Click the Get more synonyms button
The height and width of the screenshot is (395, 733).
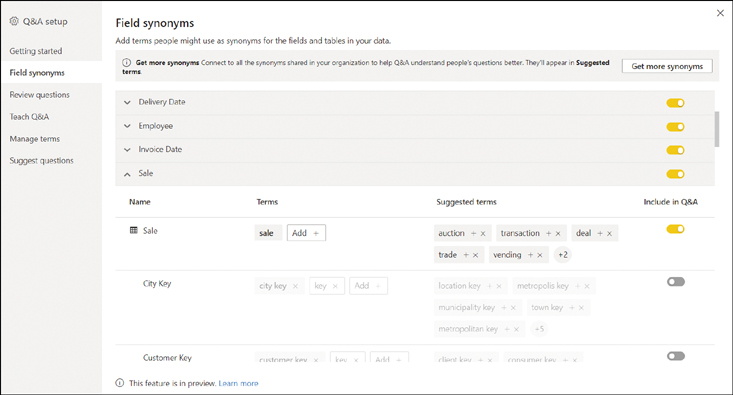(667, 66)
